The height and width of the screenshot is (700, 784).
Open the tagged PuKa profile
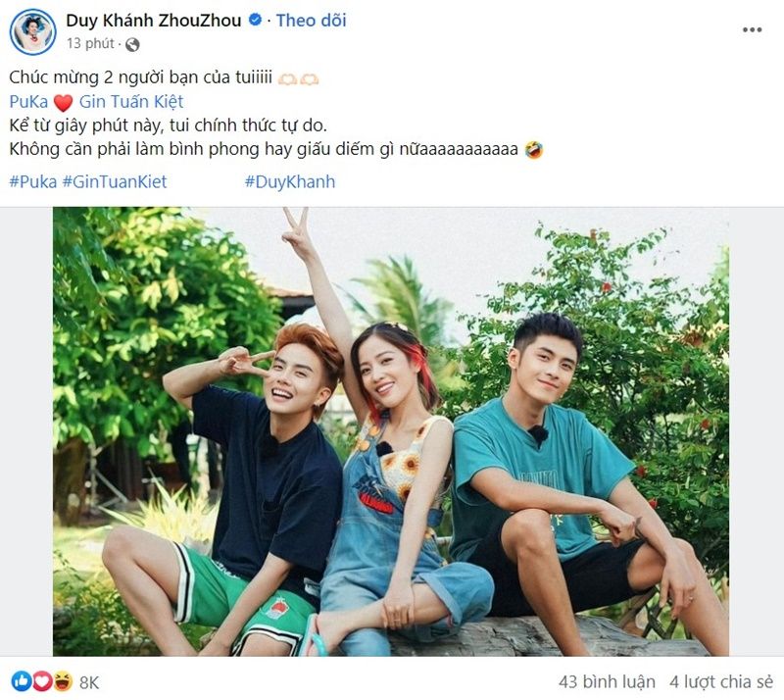(28, 102)
